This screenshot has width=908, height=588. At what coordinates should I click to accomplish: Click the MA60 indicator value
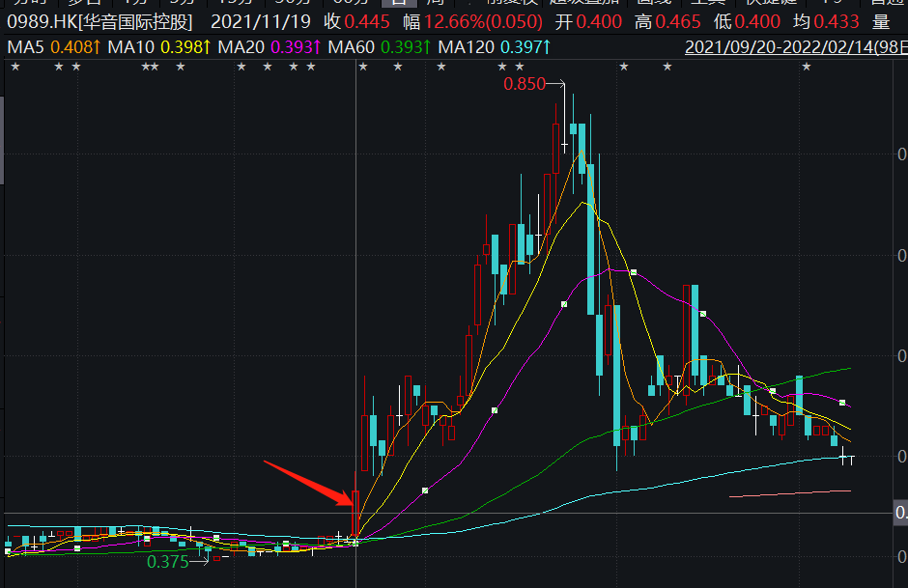(x=406, y=47)
